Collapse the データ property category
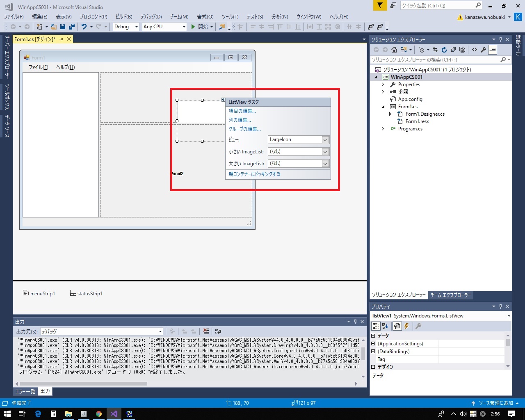Screen dimensions: 525x420 pyautogui.click(x=373, y=336)
